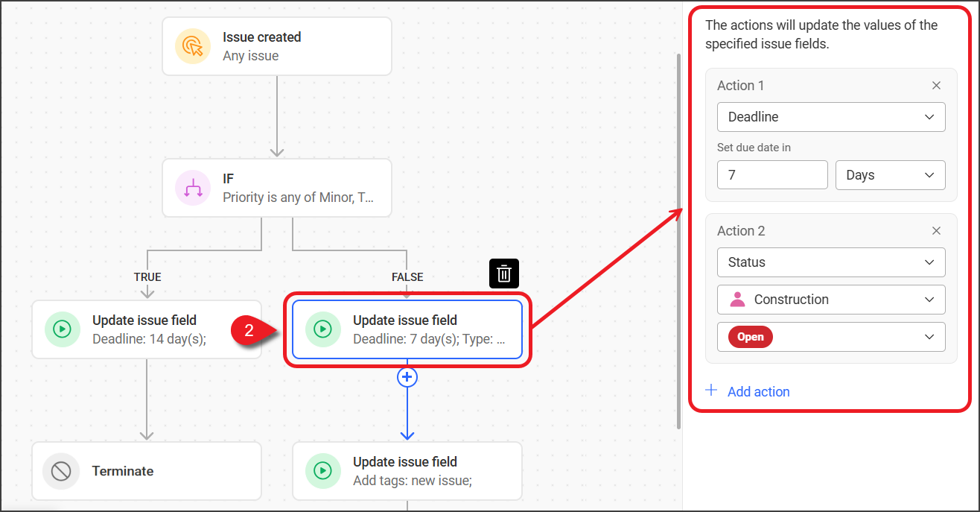Click play icon on 7 day(s) node

tap(323, 329)
